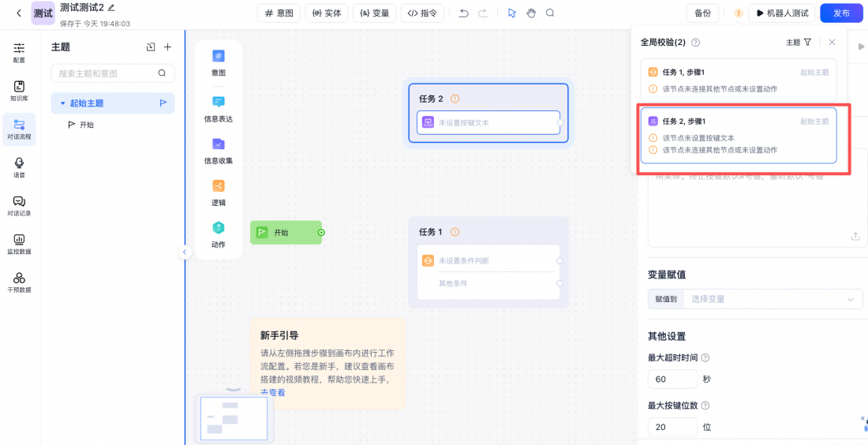Image resolution: width=868 pixels, height=445 pixels.
Task: Open the 变量 toolbar button
Action: [x=374, y=13]
